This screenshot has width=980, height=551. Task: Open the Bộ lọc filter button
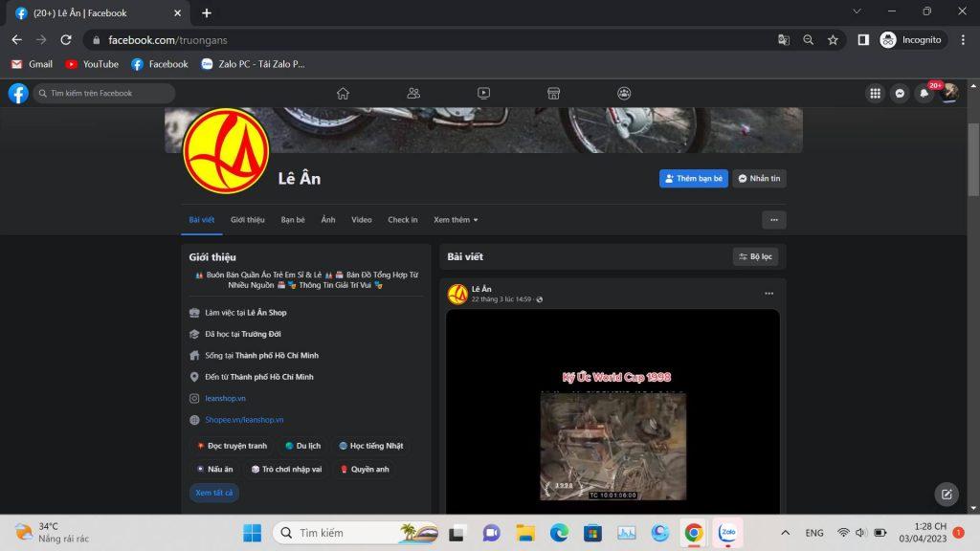(x=755, y=256)
